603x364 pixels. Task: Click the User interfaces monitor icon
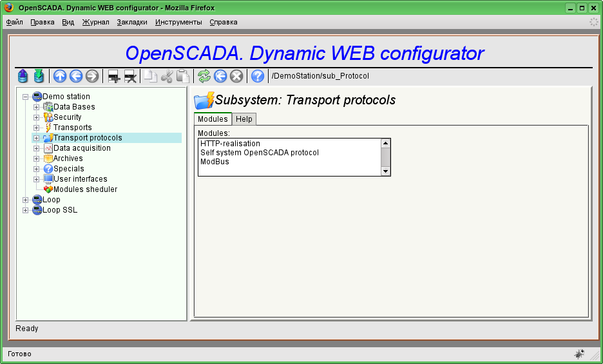48,179
